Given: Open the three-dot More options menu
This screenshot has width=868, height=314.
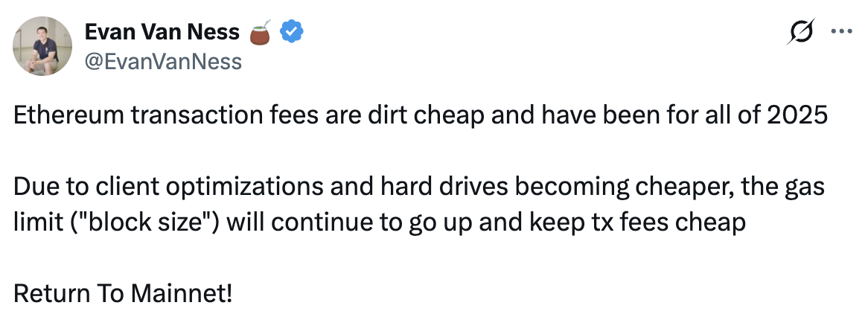Looking at the screenshot, I should [840, 32].
